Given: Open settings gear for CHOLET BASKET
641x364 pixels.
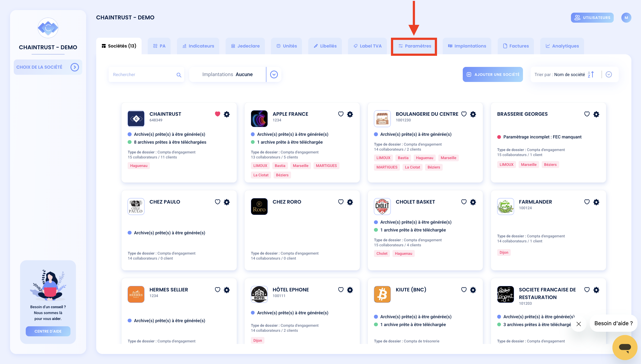Looking at the screenshot, I should tap(473, 202).
